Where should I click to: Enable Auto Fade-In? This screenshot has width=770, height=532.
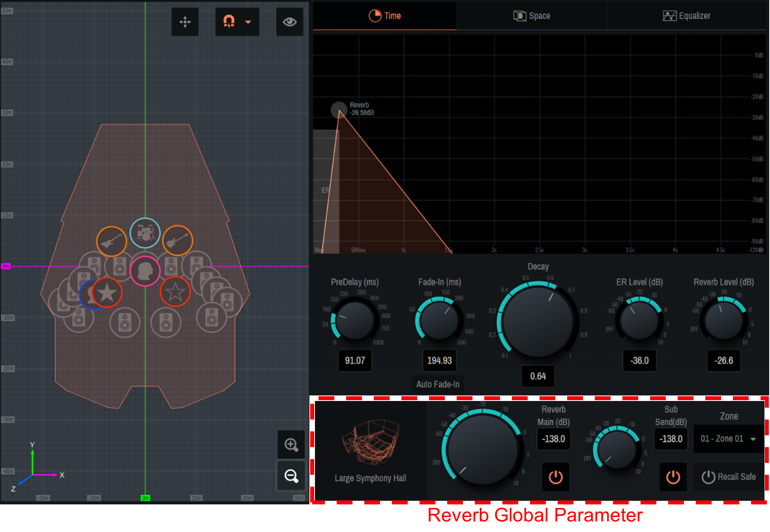[438, 384]
